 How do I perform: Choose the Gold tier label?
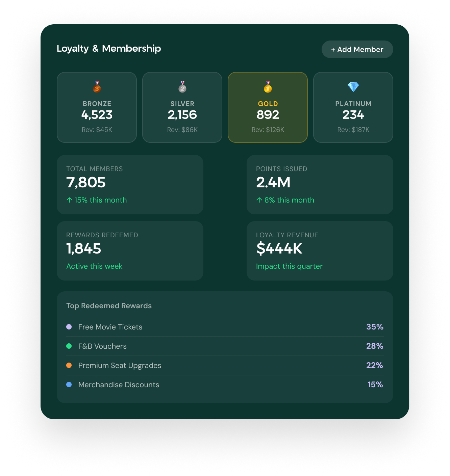tap(268, 104)
